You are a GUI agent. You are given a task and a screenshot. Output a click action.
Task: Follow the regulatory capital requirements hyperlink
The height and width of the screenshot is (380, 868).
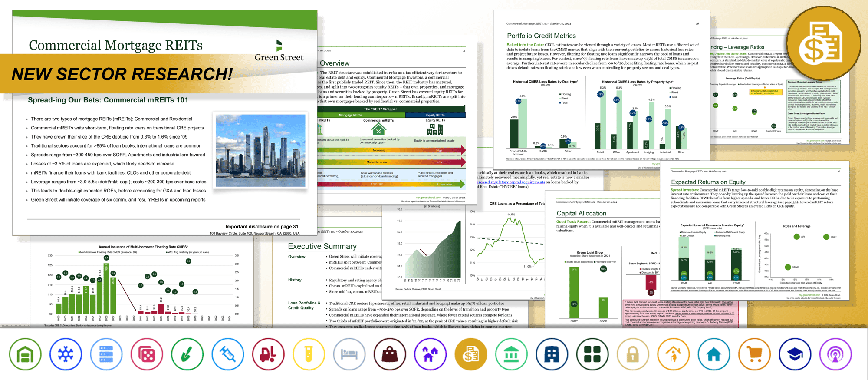coord(511,182)
